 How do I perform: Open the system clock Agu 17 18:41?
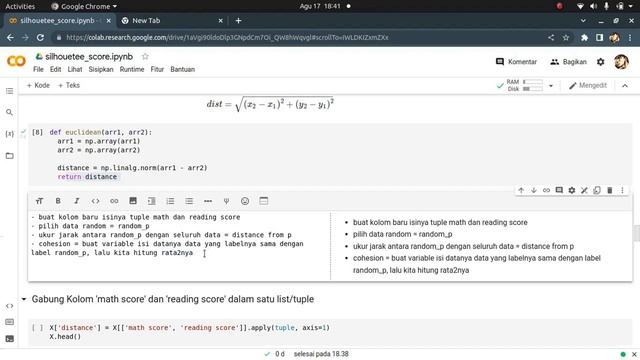pyautogui.click(x=320, y=6)
